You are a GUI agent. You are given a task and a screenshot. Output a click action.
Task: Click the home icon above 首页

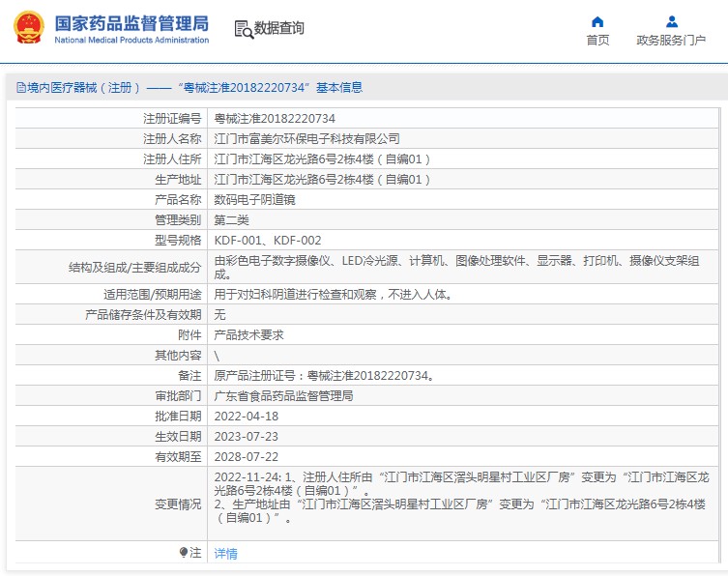pos(597,22)
